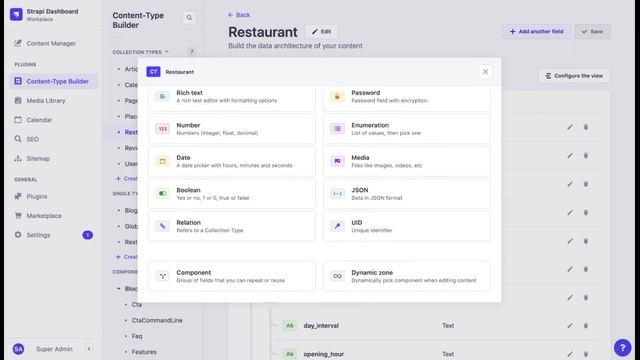Go Back from Restaurant page
This screenshot has height=360, width=640.
239,15
